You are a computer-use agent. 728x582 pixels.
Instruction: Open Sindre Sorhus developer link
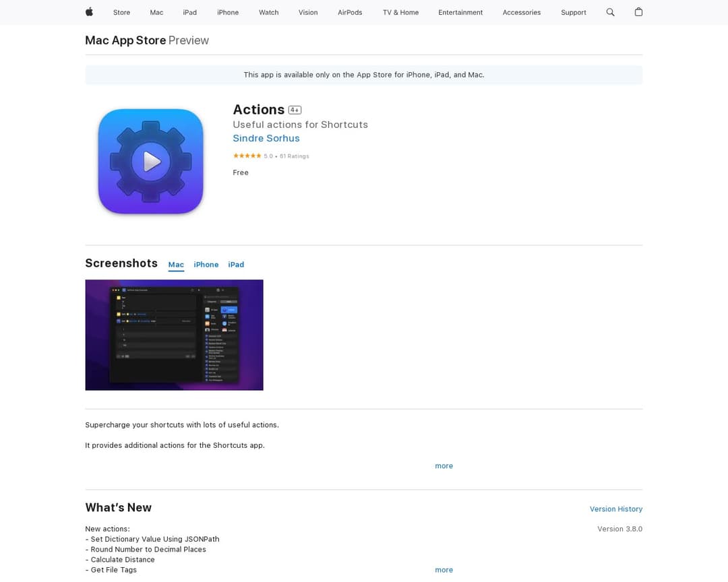[x=266, y=138]
